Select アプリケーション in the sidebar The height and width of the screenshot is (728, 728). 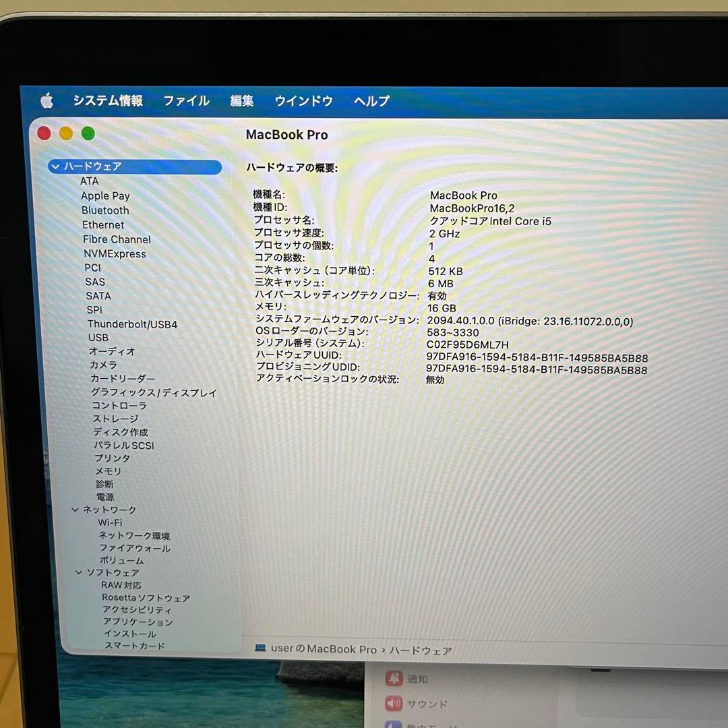(138, 621)
